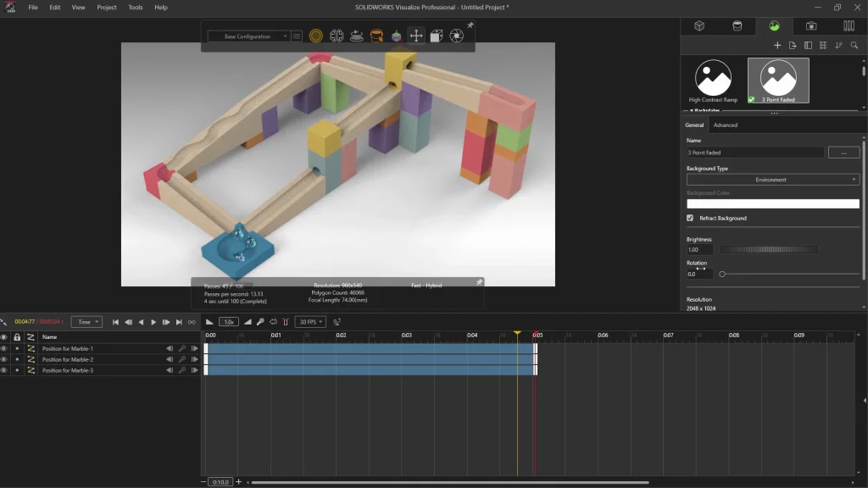Switch to the Advanced tab
This screenshot has height=488, width=868.
click(725, 125)
